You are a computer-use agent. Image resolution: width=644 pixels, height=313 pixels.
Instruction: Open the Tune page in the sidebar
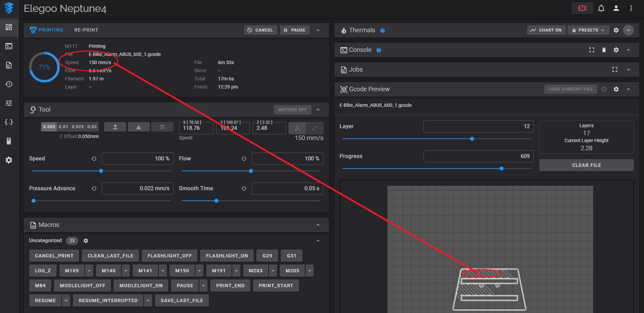click(9, 103)
